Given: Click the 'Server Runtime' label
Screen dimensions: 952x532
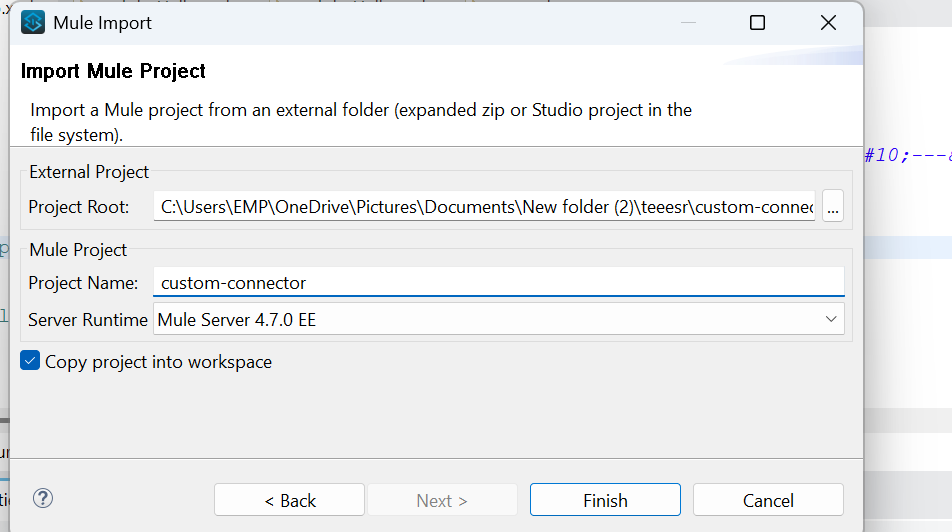Looking at the screenshot, I should (88, 320).
